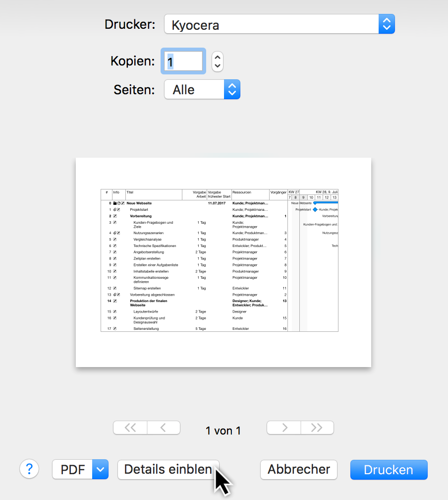This screenshot has width=448, height=500.
Task: Click the '1 von 1' page indicator
Action: click(x=223, y=431)
